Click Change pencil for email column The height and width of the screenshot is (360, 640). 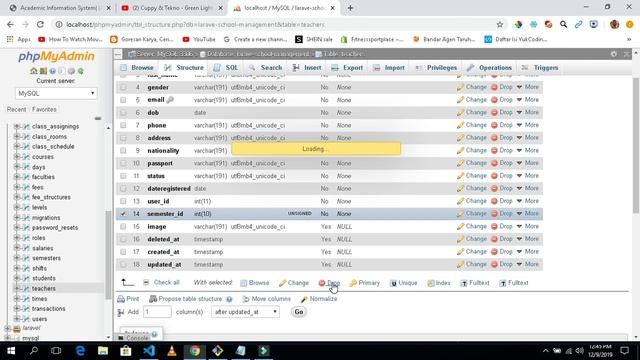coord(460,100)
